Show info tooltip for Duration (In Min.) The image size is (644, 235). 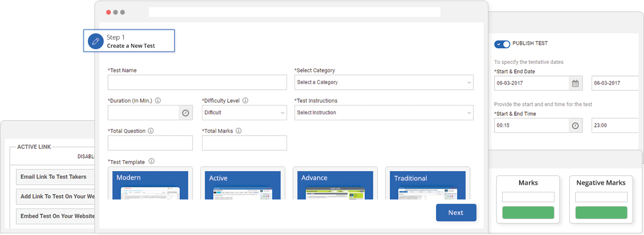pos(158,101)
